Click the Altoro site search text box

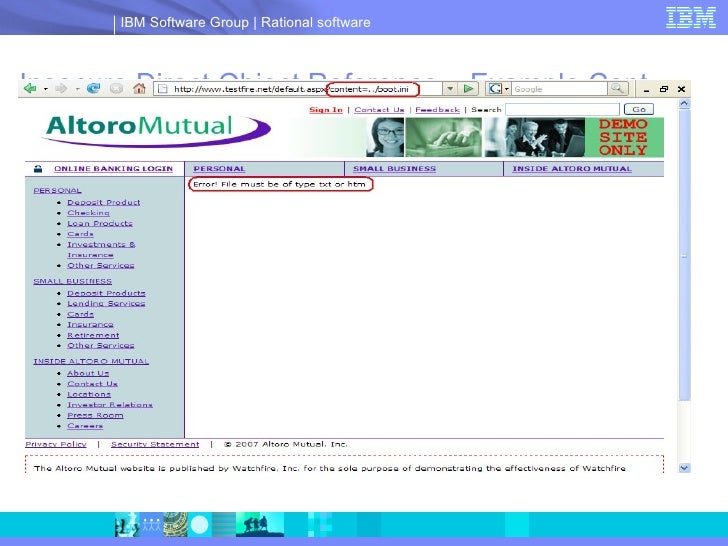tap(562, 110)
